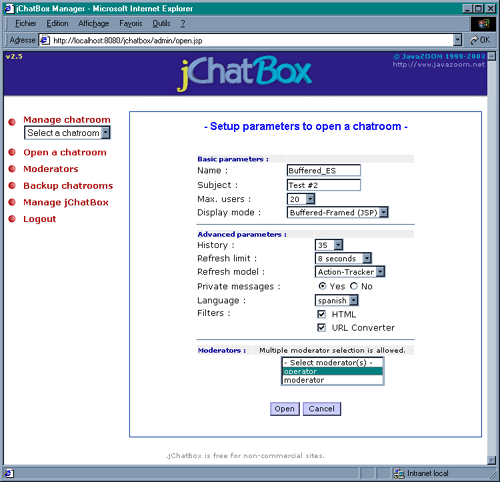Click the Logout link
Image resolution: width=500 pixels, height=482 pixels.
(40, 219)
